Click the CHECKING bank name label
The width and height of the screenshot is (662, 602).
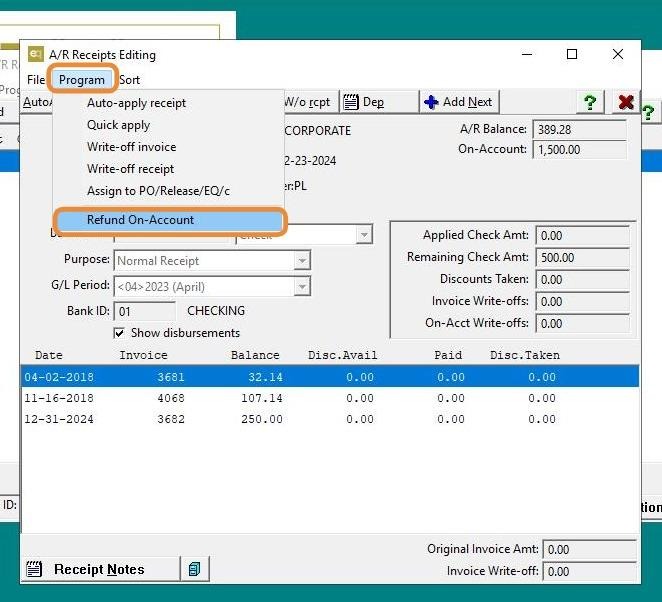pos(216,311)
